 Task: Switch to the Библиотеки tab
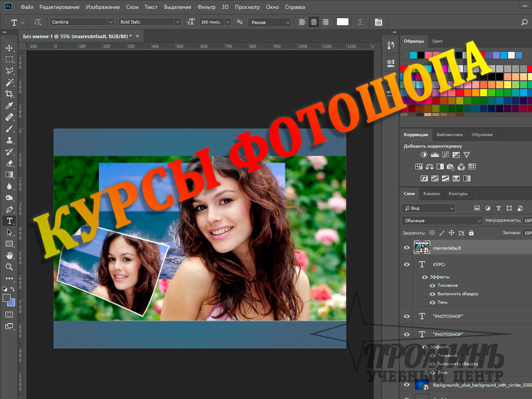pyautogui.click(x=449, y=134)
